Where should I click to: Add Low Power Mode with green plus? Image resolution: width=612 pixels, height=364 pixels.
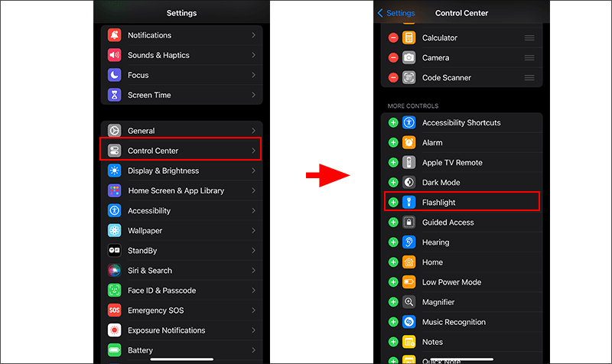point(393,282)
